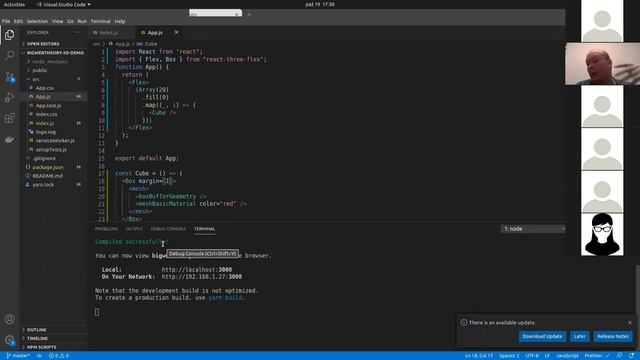Close the App.js editor tab
640x360 pixels.
[176, 32]
